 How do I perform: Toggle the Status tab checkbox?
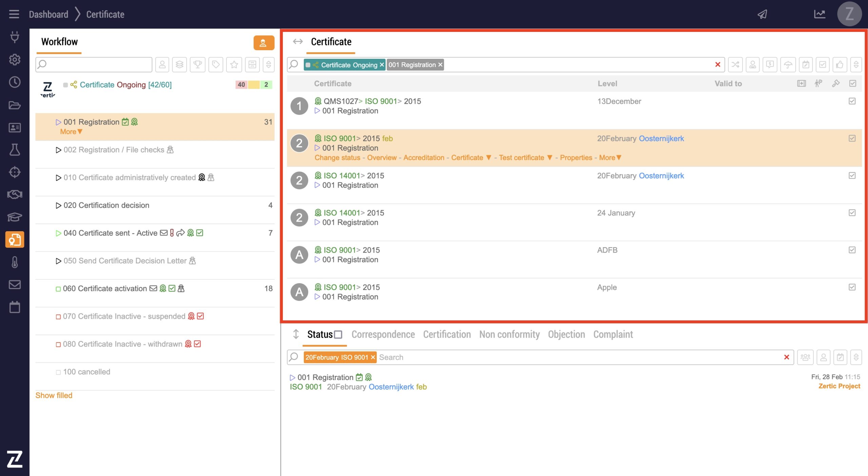(338, 335)
